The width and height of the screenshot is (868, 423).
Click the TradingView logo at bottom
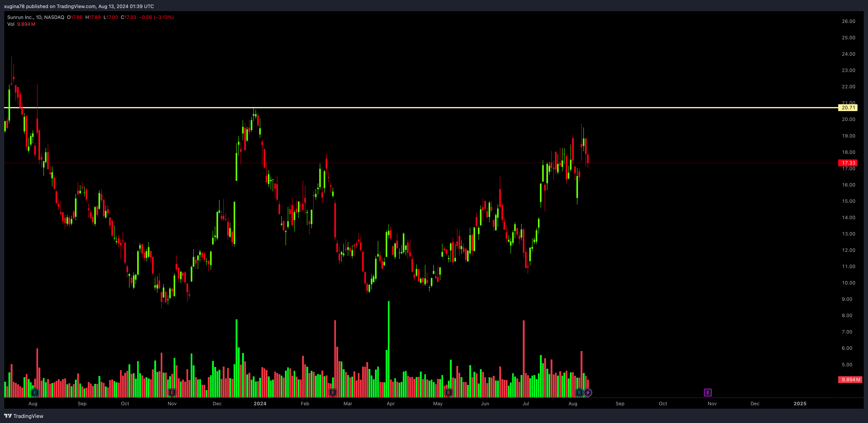pos(24,416)
